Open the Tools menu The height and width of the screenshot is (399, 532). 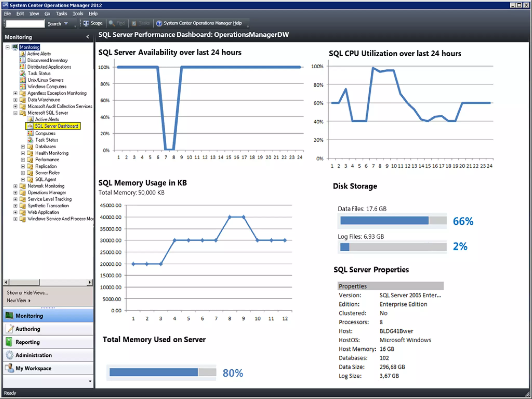point(77,14)
